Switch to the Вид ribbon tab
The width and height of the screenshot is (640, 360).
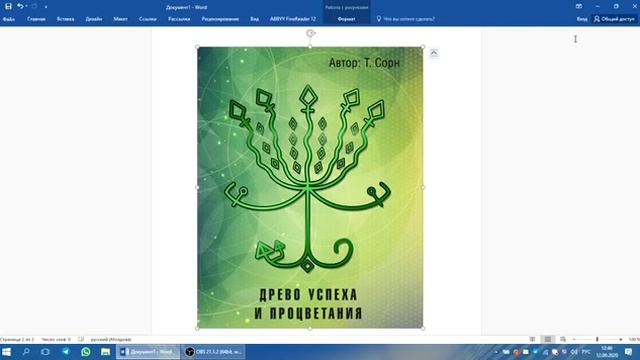point(254,19)
